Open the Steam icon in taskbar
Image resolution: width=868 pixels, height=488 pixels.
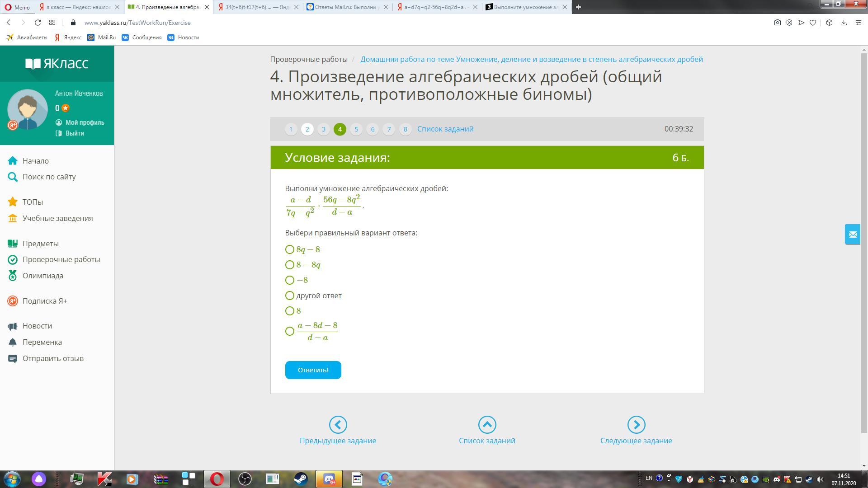[301, 479]
